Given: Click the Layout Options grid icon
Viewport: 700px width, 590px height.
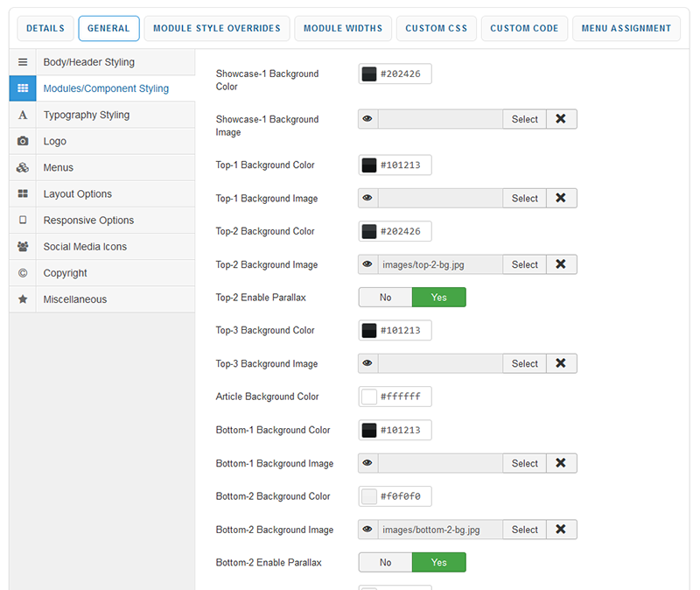Looking at the screenshot, I should (23, 193).
